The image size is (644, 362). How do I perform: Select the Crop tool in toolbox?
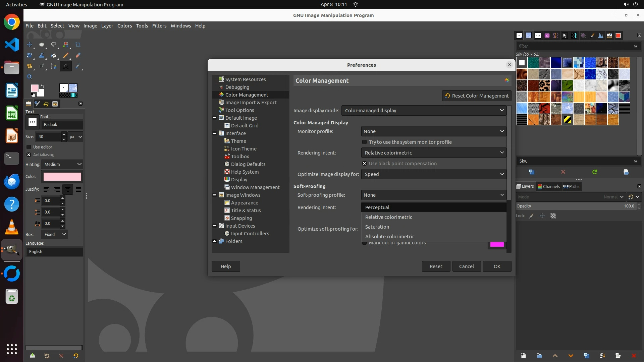pos(78,45)
